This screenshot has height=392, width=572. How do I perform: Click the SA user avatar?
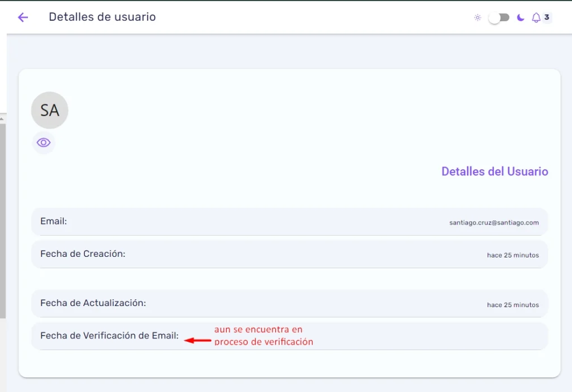(50, 110)
